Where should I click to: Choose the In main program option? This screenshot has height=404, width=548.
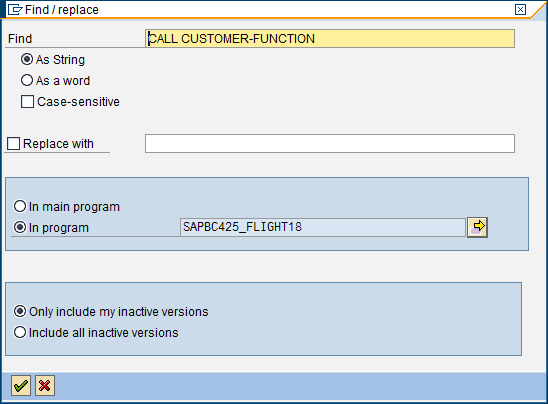(x=20, y=206)
